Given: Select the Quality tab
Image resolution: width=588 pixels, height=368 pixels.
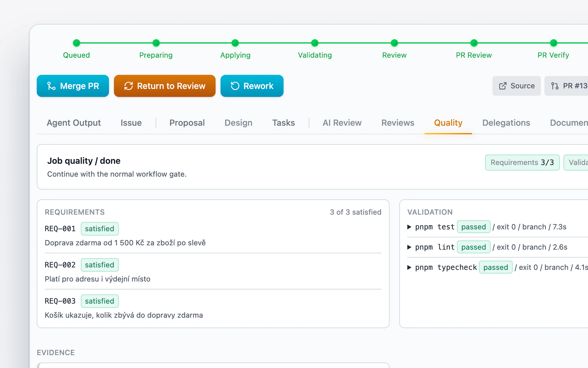Looking at the screenshot, I should pos(448,123).
